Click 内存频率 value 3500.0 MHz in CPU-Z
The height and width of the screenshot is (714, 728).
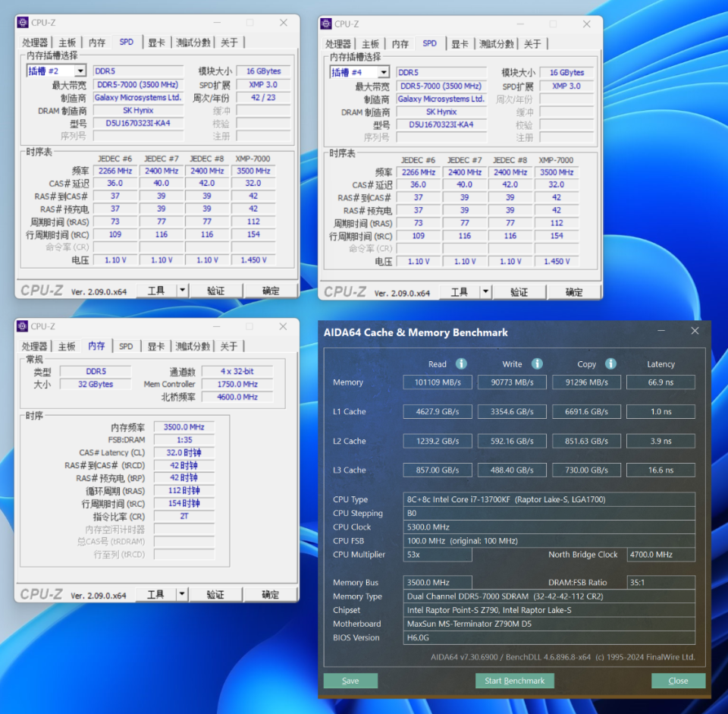tap(184, 427)
